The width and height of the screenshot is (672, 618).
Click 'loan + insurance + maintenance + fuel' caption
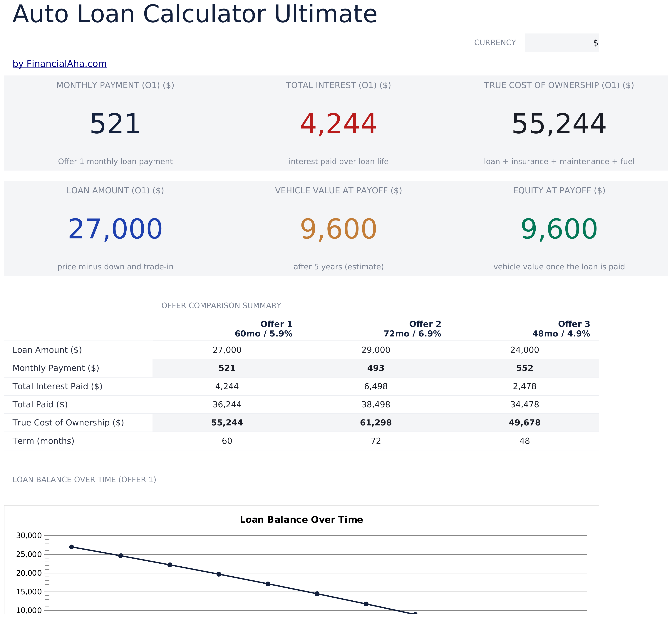[x=559, y=161]
